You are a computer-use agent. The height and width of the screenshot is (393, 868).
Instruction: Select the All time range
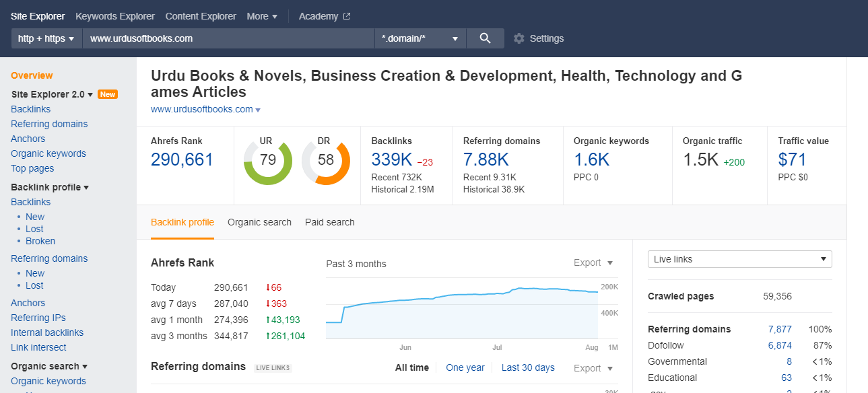coord(412,367)
